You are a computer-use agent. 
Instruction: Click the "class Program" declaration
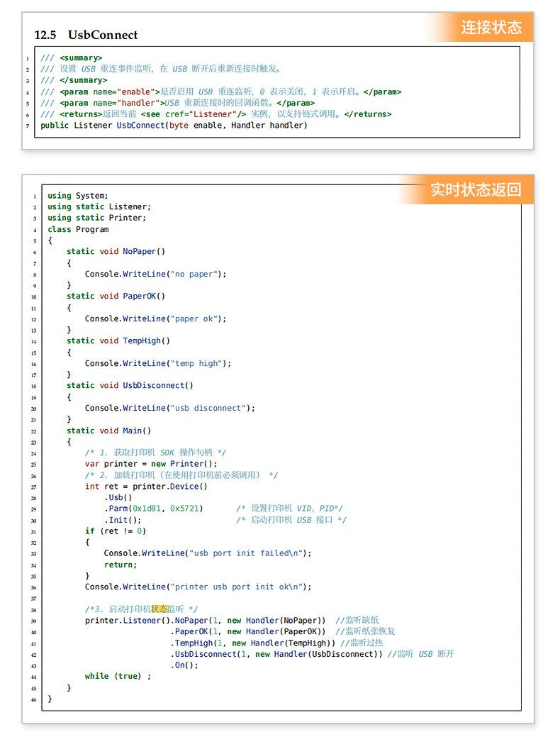tap(78, 229)
